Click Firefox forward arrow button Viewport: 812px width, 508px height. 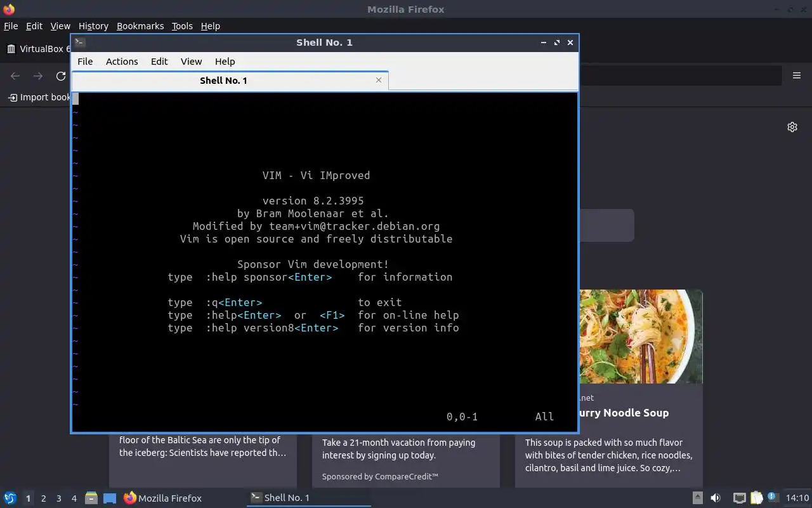click(38, 76)
